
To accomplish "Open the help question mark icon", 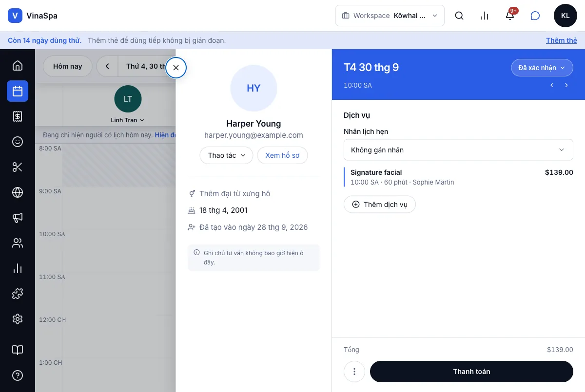I will click(x=18, y=375).
